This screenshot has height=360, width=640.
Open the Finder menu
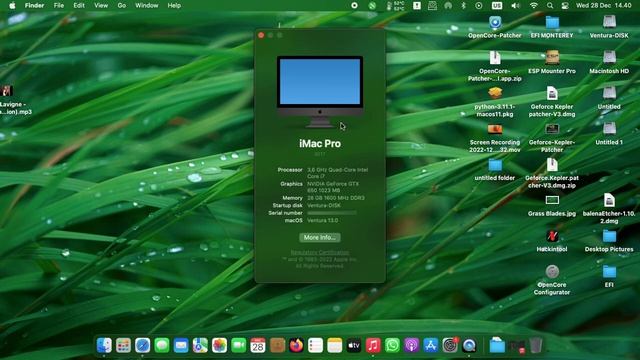tap(34, 6)
